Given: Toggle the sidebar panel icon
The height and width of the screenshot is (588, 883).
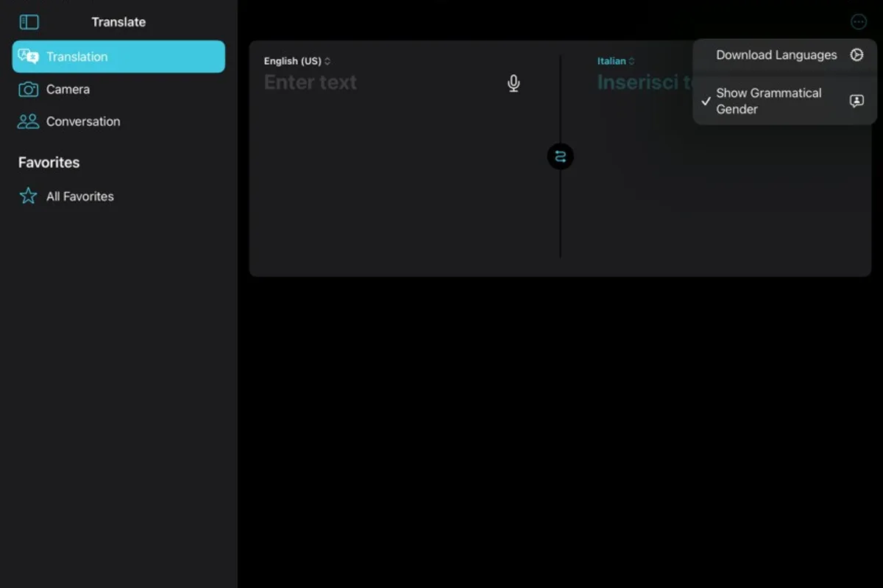Looking at the screenshot, I should pos(29,22).
